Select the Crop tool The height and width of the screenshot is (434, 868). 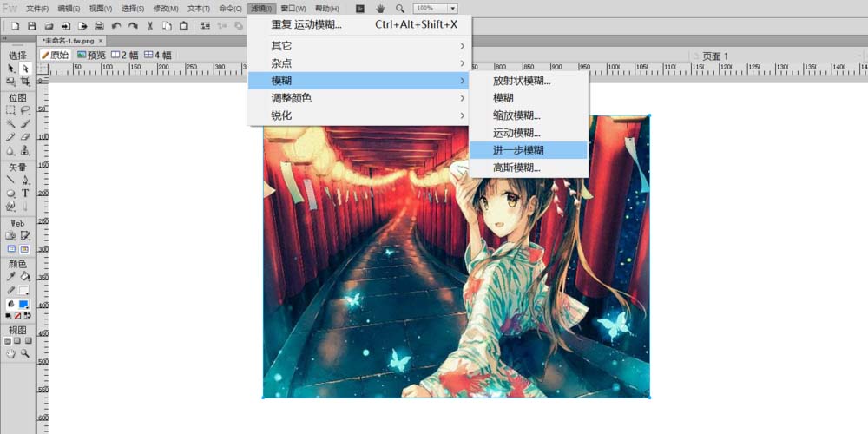coord(25,82)
